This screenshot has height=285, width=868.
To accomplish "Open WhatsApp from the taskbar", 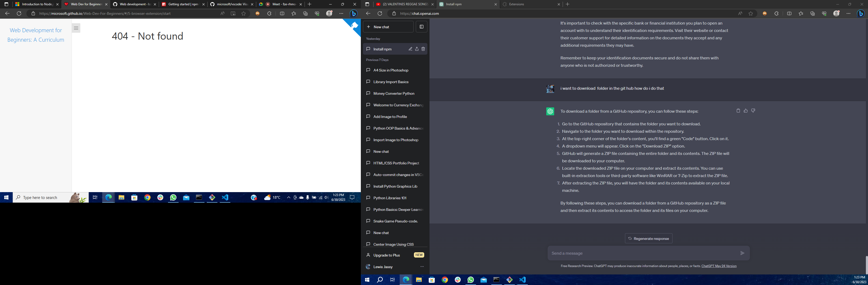I will coord(174,197).
